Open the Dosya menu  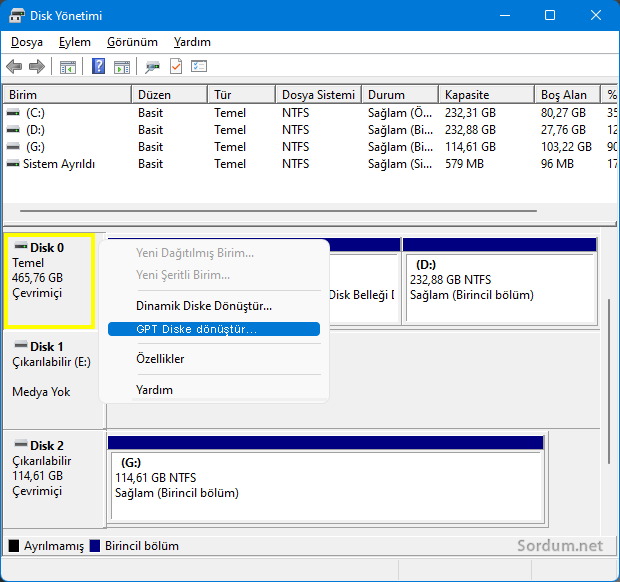pos(27,42)
